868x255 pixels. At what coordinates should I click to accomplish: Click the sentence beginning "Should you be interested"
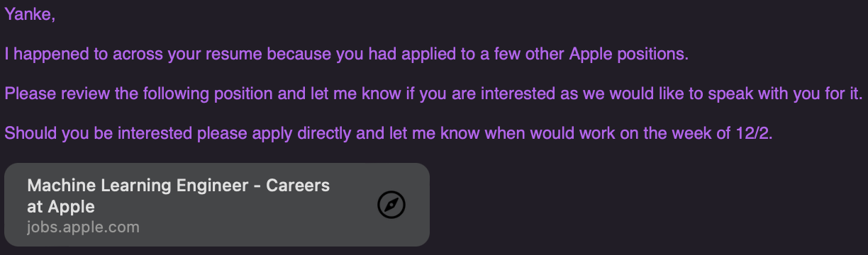coord(388,133)
